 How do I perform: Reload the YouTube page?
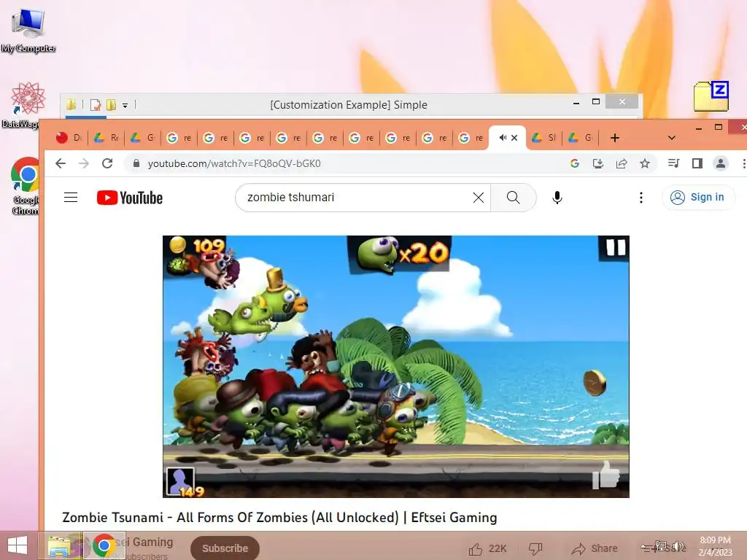[107, 164]
